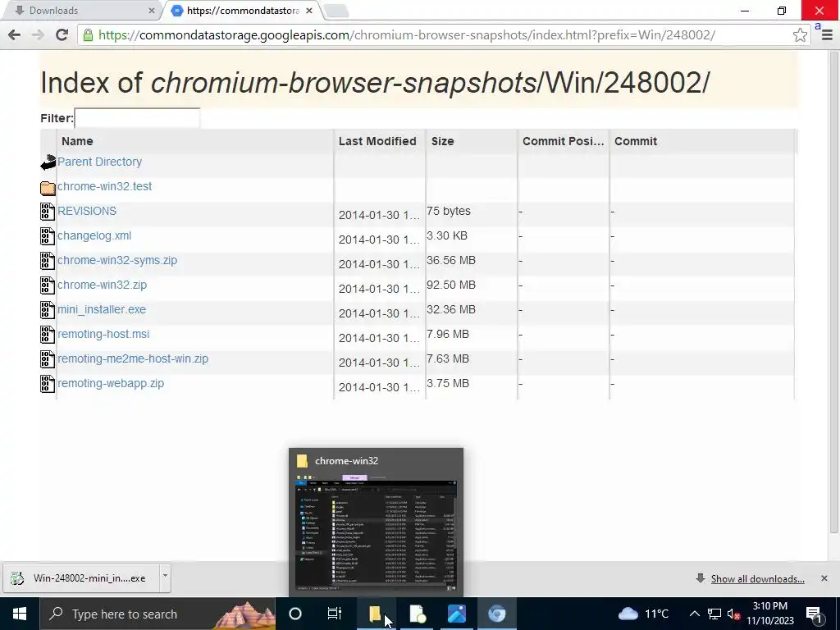The image size is (840, 630).
Task: Open a new tab with the new-tab button
Action: [336, 11]
